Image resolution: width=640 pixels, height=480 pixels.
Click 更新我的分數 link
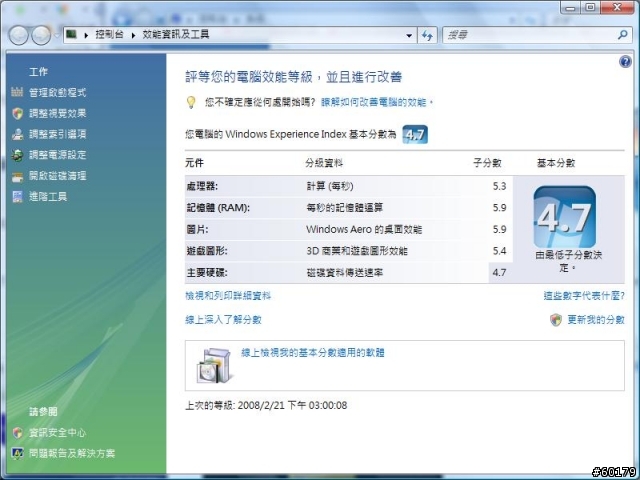point(596,320)
